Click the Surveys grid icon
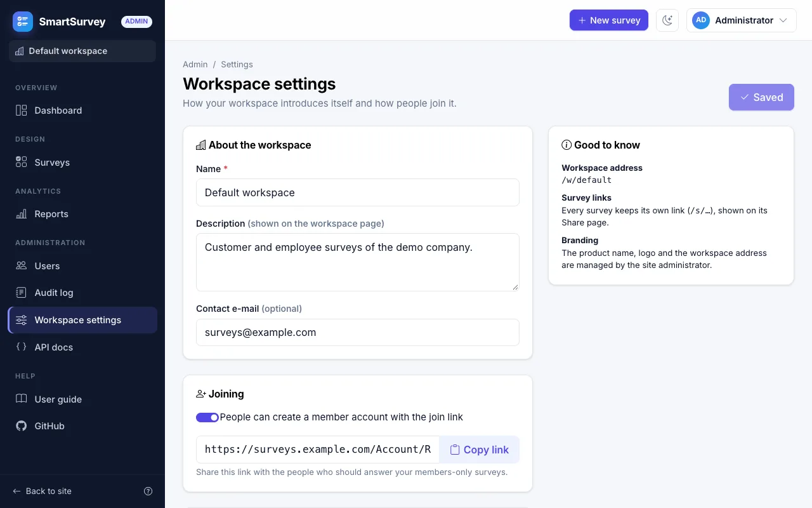 (22, 163)
